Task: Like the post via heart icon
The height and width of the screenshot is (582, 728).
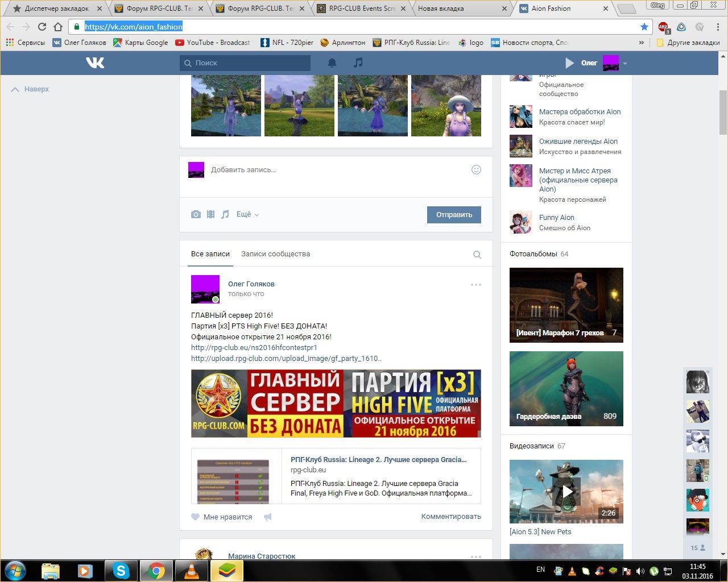Action: pyautogui.click(x=195, y=517)
